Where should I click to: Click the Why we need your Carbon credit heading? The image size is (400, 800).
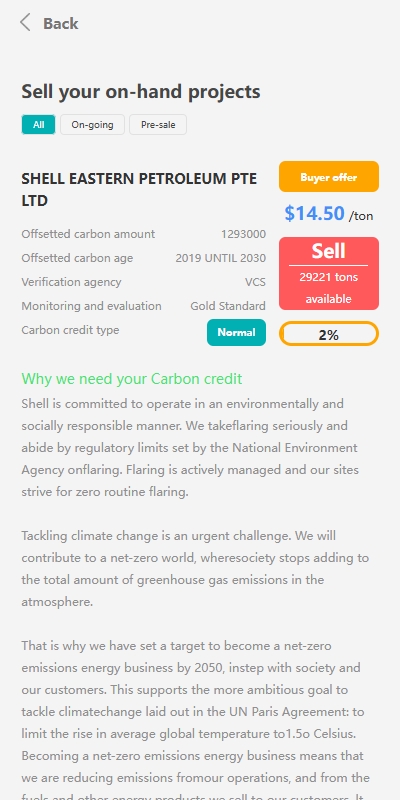pos(132,379)
